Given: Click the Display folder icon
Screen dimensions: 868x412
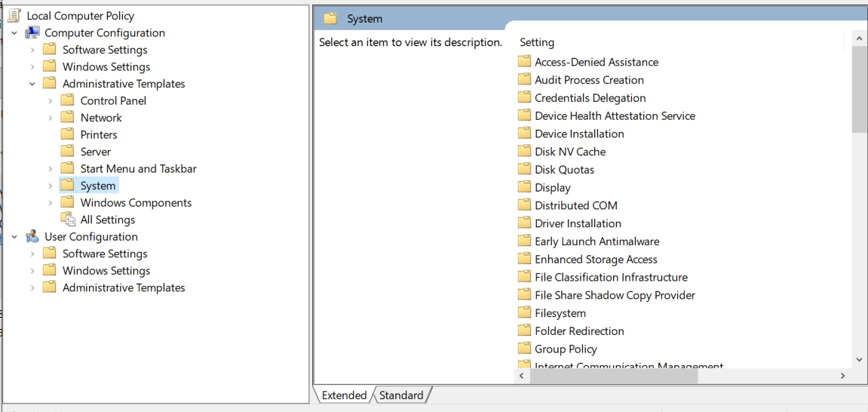Looking at the screenshot, I should point(524,187).
